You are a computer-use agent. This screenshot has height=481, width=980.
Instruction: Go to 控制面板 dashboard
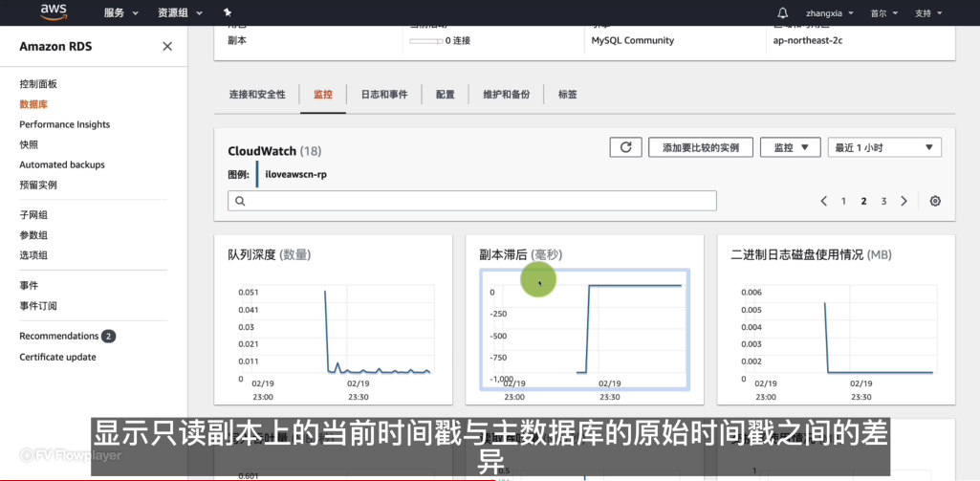(x=38, y=84)
